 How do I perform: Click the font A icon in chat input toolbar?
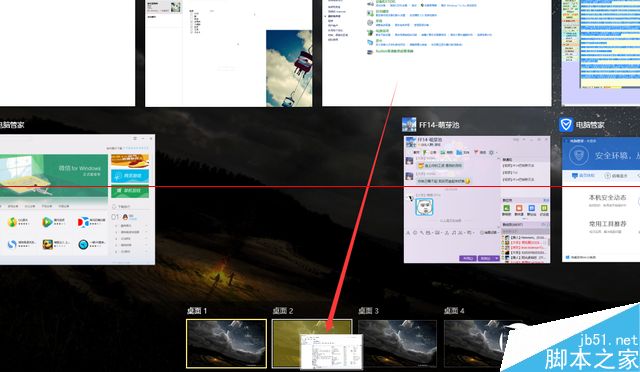408,233
